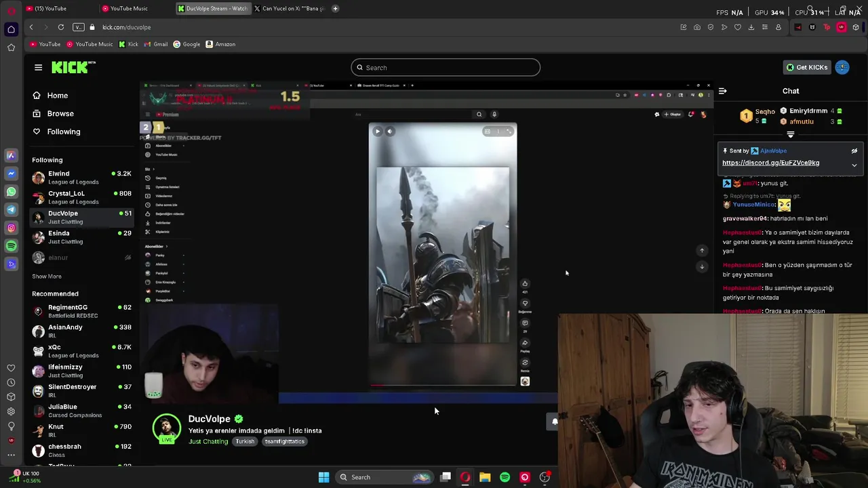Image resolution: width=868 pixels, height=488 pixels.
Task: Open Task View on taskbar
Action: [x=446, y=477]
